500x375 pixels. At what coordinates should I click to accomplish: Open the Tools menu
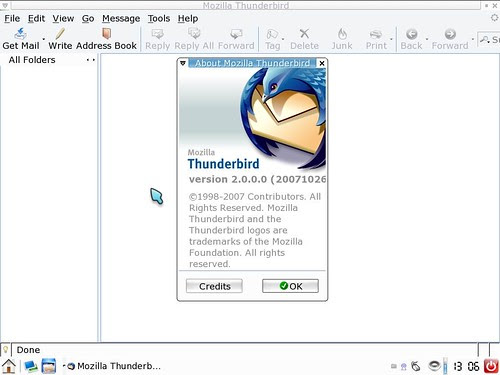pyautogui.click(x=159, y=18)
